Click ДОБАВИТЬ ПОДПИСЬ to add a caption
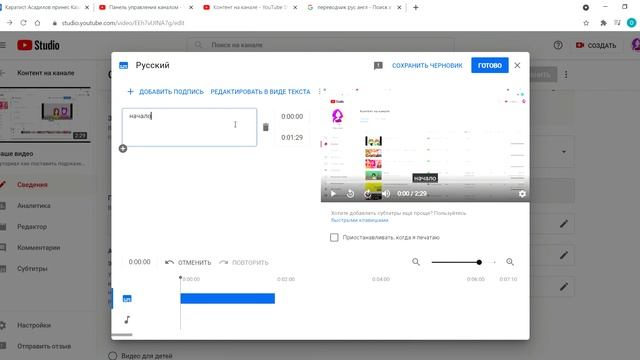Image resolution: width=640 pixels, height=360 pixels. tap(165, 92)
